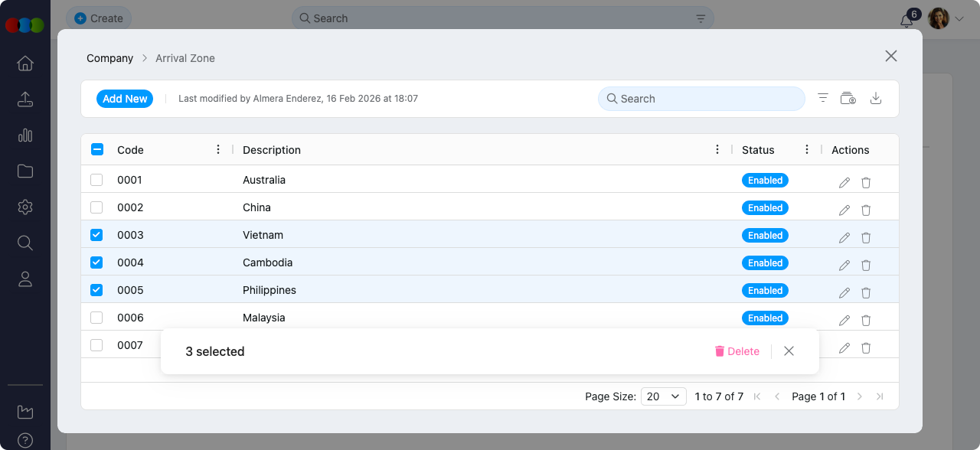The height and width of the screenshot is (450, 980).
Task: Open the Code column menu
Action: tap(218, 150)
